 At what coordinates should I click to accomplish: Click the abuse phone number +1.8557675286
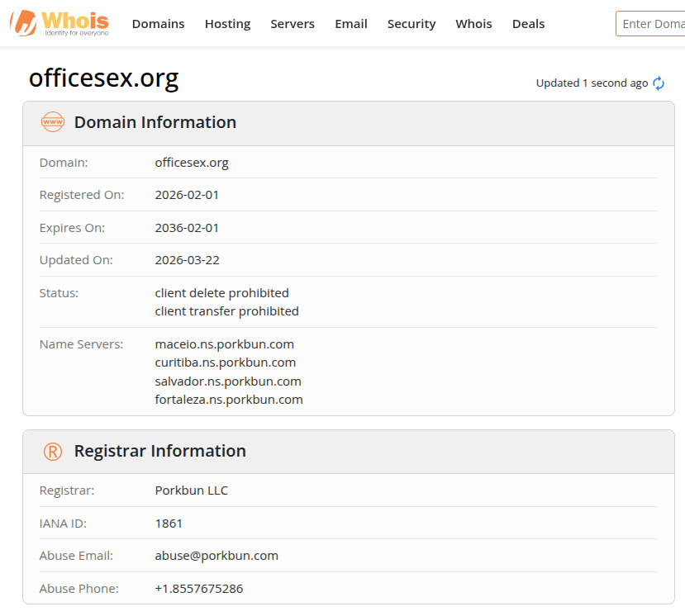(x=198, y=589)
